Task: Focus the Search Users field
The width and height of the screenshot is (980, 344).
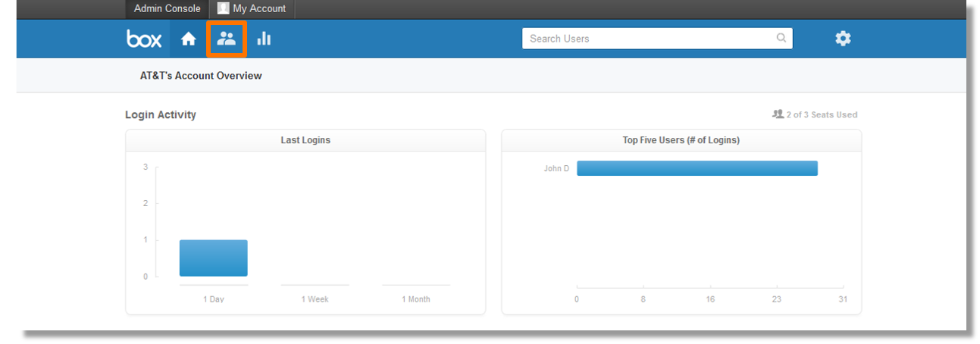Action: (x=657, y=39)
